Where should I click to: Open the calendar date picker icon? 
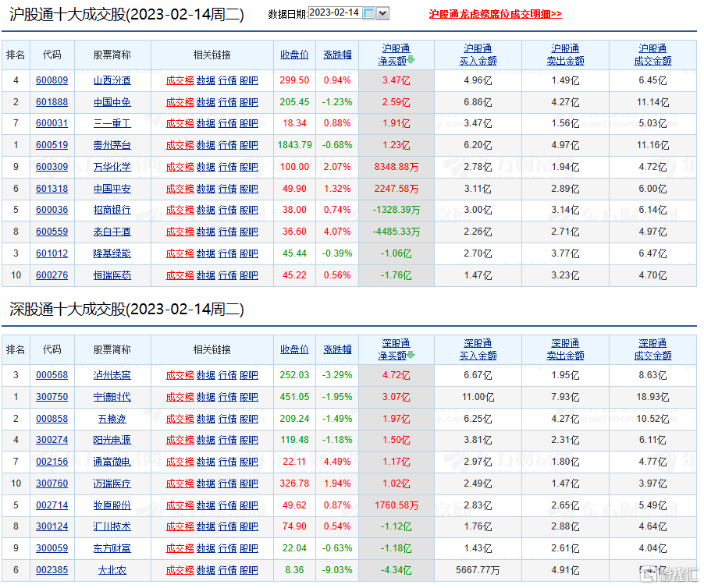pos(368,13)
